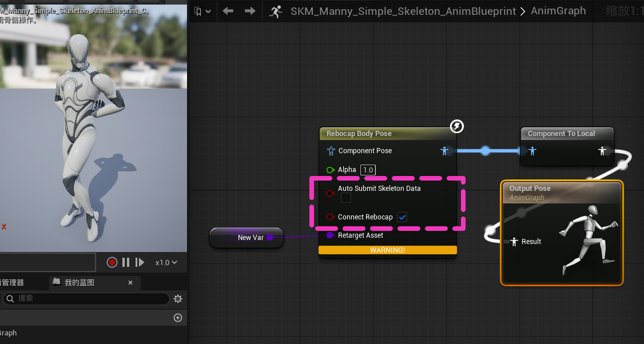644x344 pixels.
Task: Click the Component Pose input pin icon
Action: pyautogui.click(x=331, y=151)
